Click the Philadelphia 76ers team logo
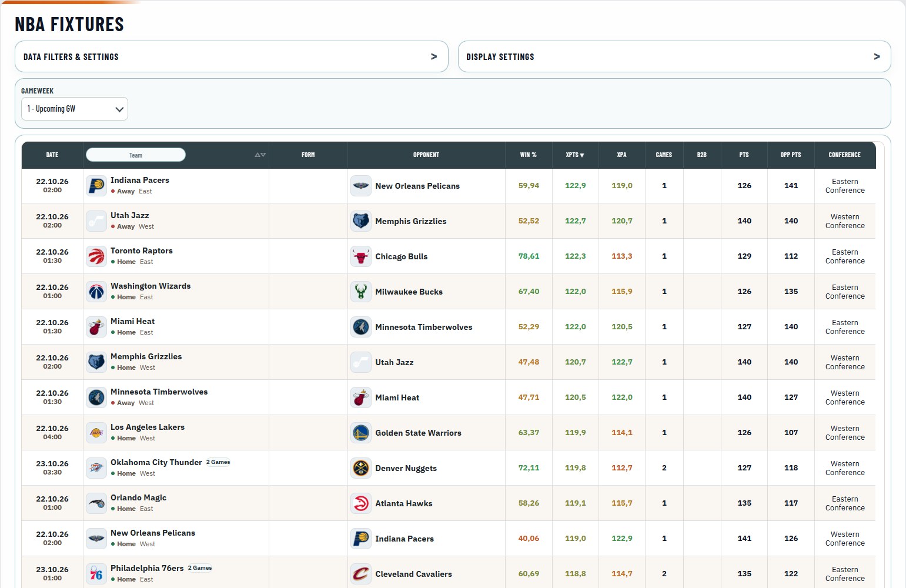This screenshot has width=906, height=588. (96, 574)
